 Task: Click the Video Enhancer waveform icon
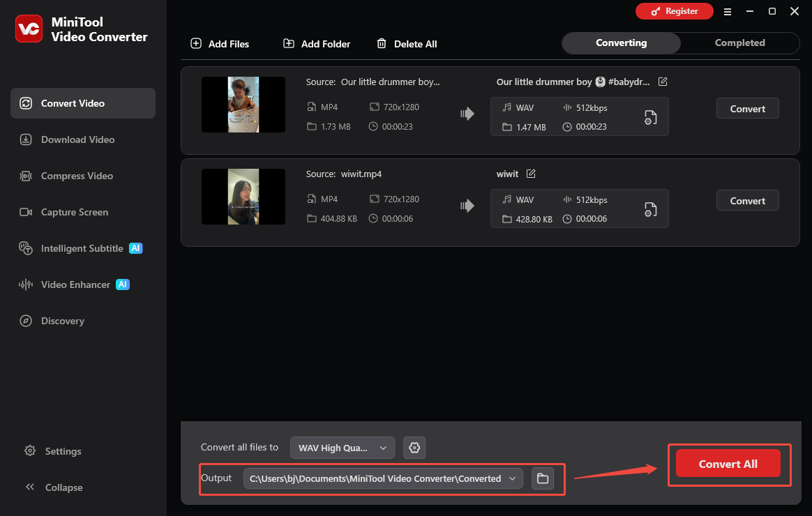26,284
